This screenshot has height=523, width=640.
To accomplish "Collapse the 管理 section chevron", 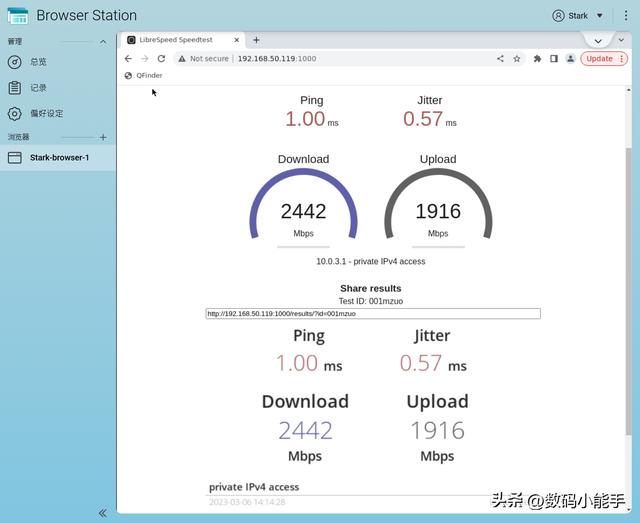I will click(103, 42).
